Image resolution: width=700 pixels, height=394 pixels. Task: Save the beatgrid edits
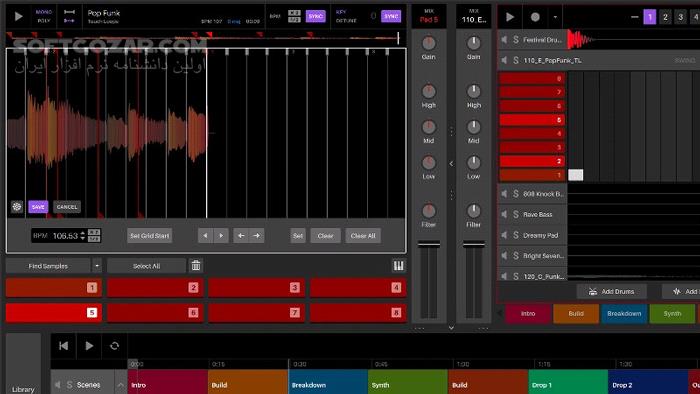[38, 207]
